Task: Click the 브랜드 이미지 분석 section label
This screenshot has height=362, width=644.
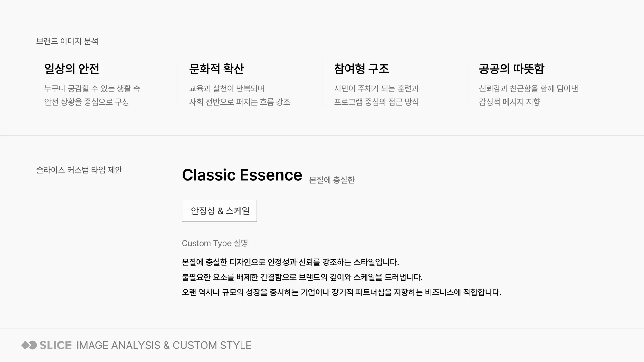Action: click(67, 41)
